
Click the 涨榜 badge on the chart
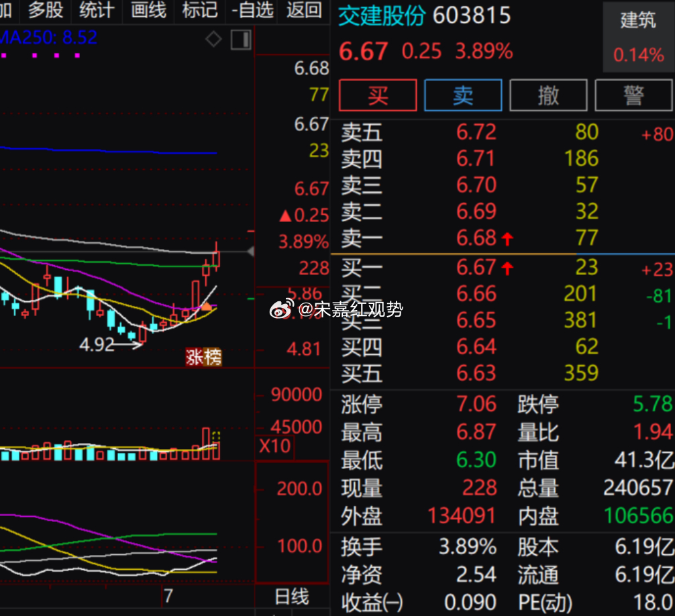[x=203, y=357]
